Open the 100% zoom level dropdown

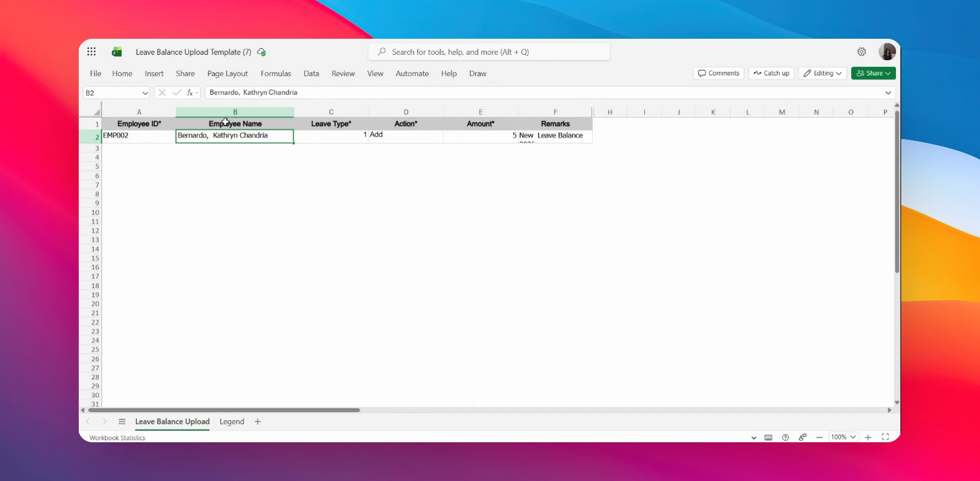tap(843, 437)
